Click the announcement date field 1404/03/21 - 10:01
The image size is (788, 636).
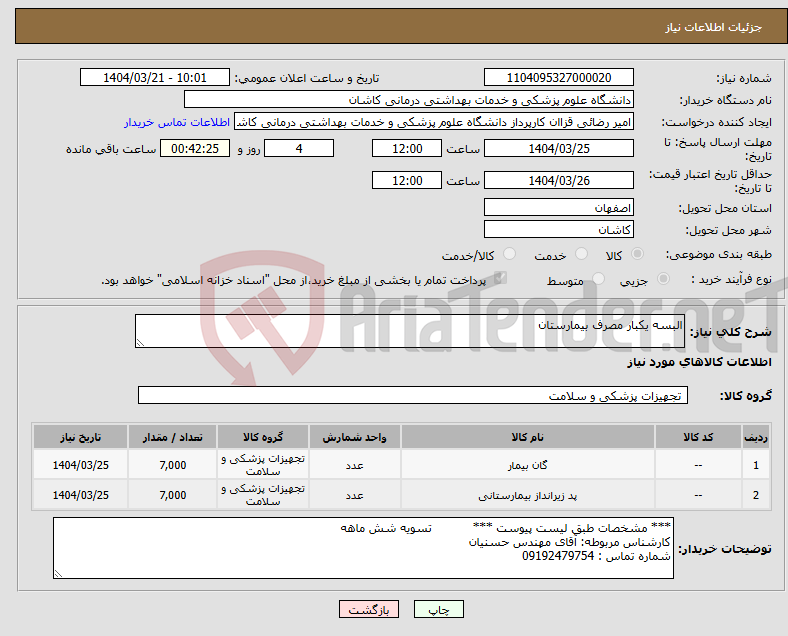(155, 77)
